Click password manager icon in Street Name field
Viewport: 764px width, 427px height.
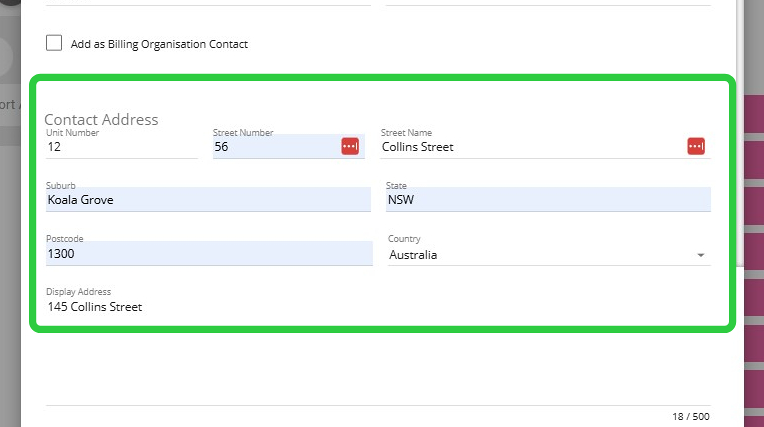[696, 146]
